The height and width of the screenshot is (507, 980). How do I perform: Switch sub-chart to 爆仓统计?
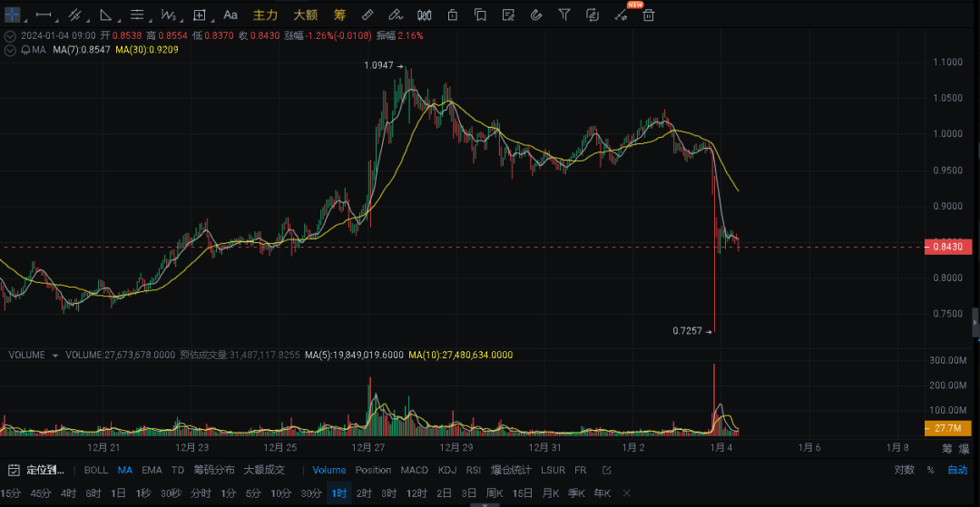pos(511,470)
